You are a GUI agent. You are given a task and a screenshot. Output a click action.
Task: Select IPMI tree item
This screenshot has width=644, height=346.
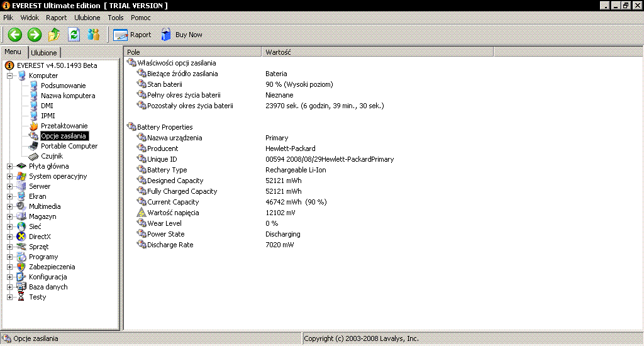click(48, 116)
